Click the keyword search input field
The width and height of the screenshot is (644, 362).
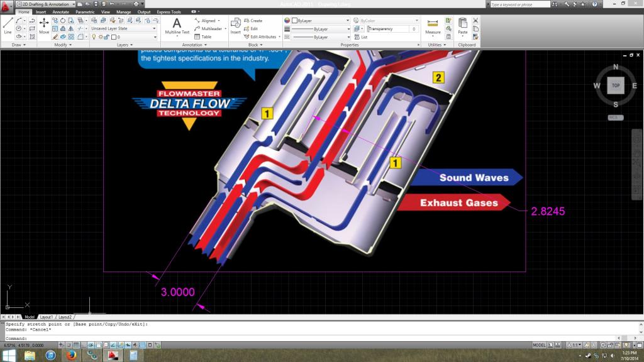coord(520,4)
